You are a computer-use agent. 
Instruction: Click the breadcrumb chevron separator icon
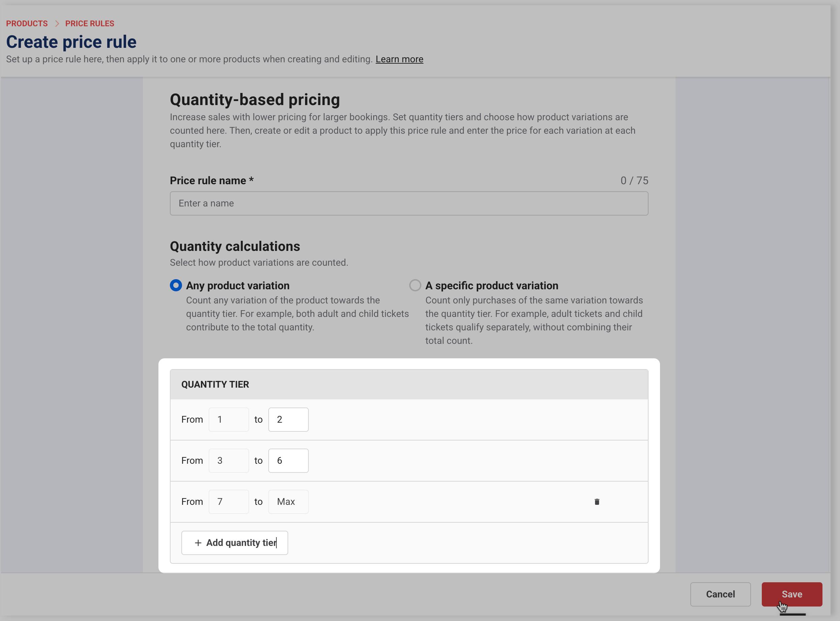[57, 24]
